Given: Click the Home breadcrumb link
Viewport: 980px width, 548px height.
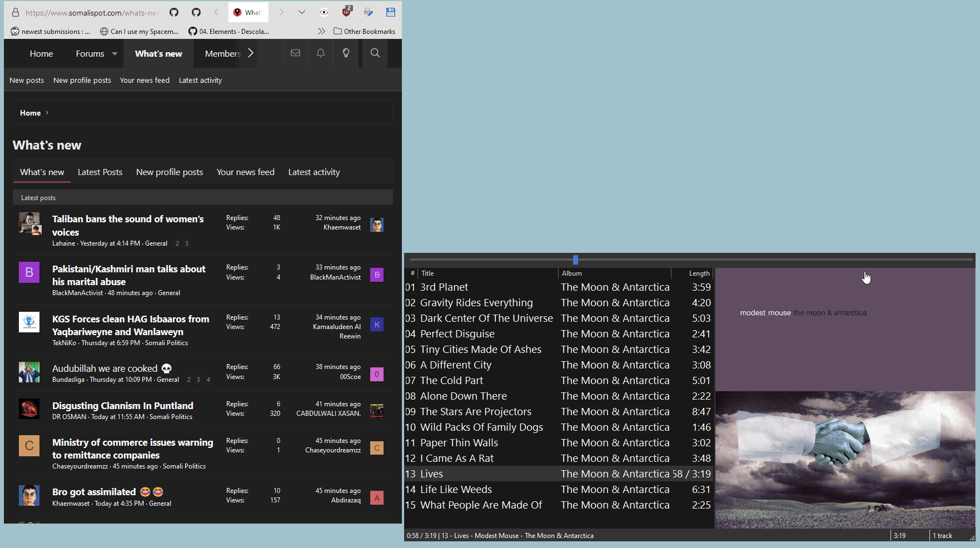Looking at the screenshot, I should click(x=30, y=113).
